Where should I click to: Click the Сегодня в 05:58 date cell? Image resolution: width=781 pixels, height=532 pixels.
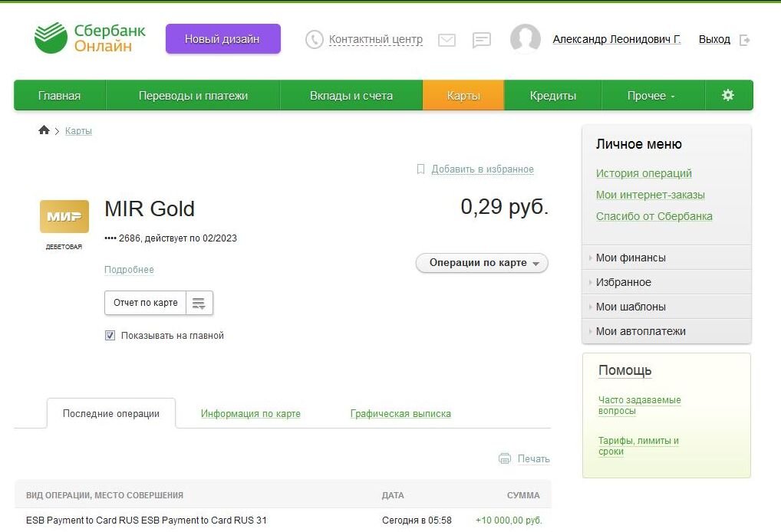(x=417, y=520)
